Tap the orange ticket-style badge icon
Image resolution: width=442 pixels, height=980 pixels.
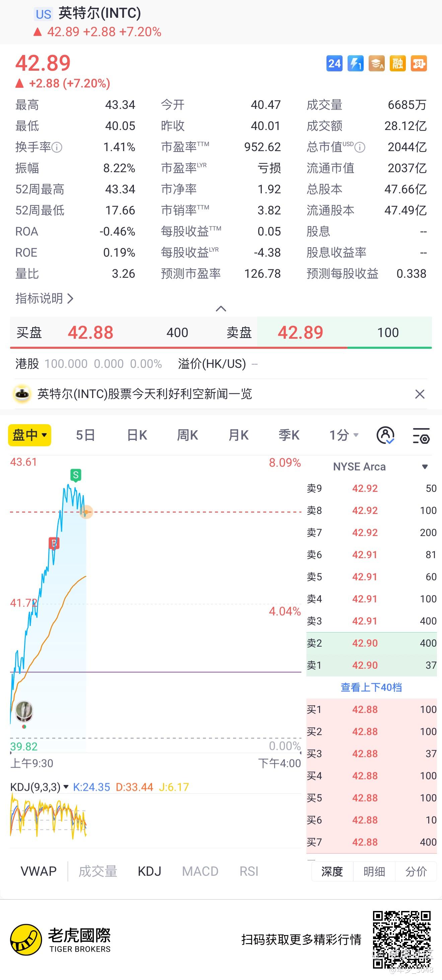click(x=419, y=64)
